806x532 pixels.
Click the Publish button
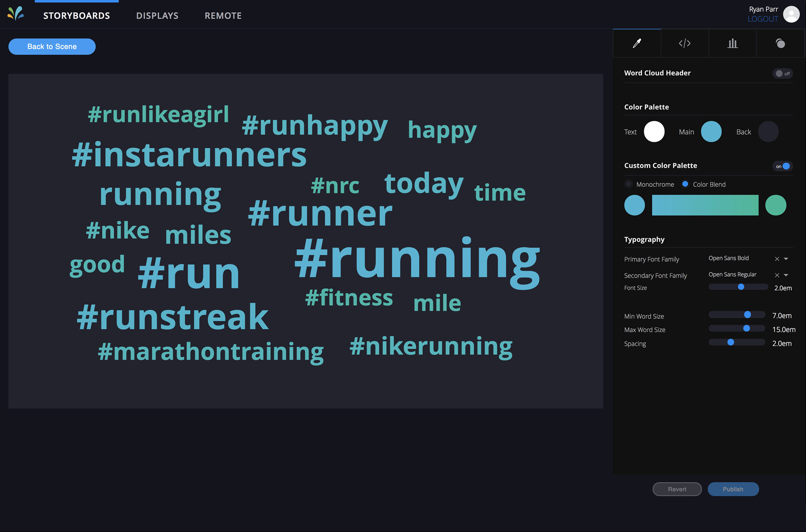point(733,489)
